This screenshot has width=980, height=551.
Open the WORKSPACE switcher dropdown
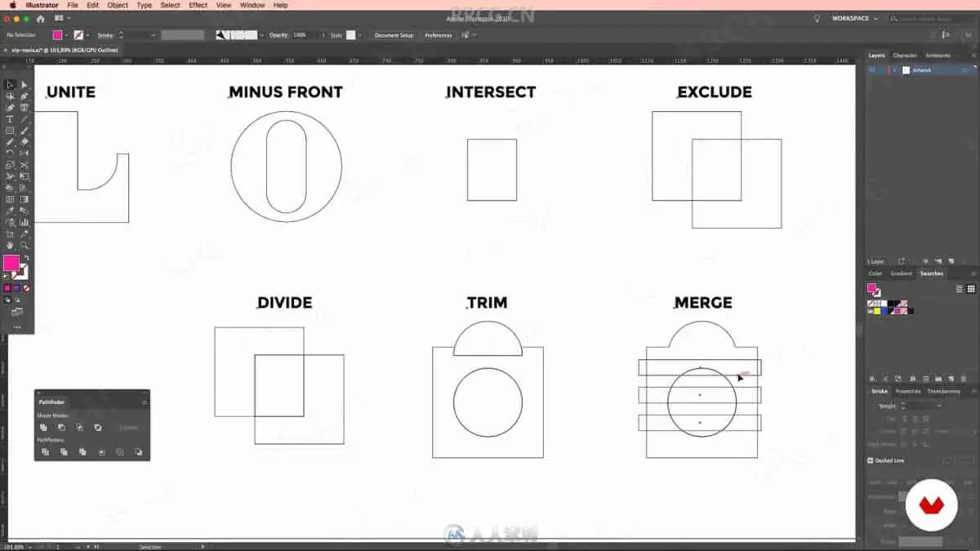point(854,18)
